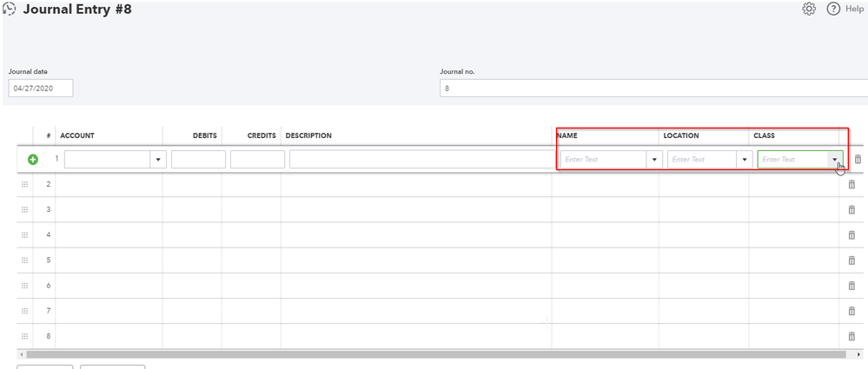Click the green add line icon
Screen dimensions: 868x369
[x=33, y=160]
